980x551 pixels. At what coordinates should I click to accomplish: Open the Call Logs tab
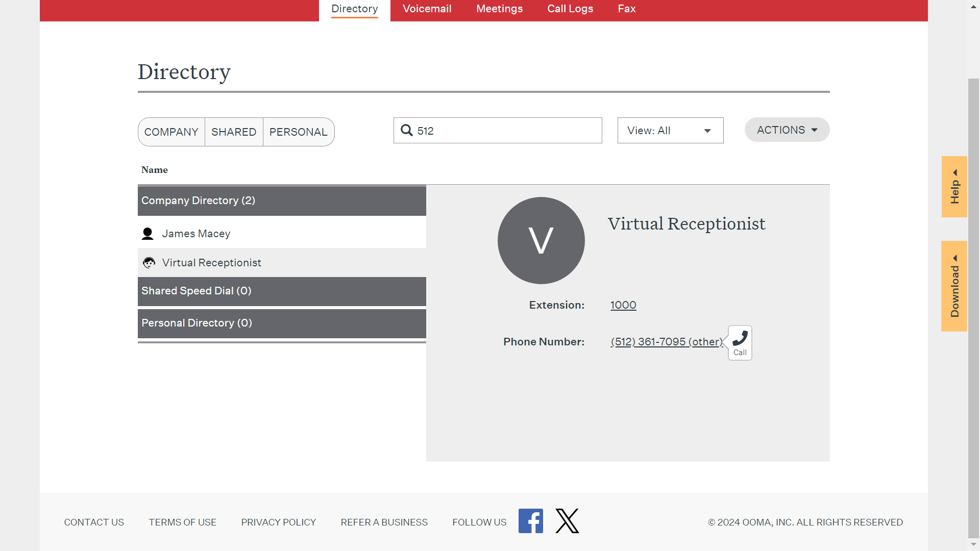(570, 9)
